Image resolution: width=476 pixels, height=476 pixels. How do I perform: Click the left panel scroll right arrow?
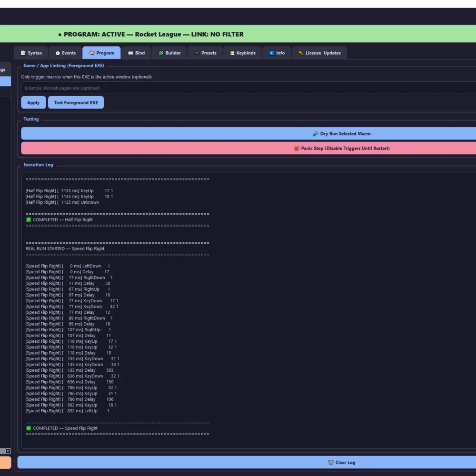pyautogui.click(x=8, y=451)
